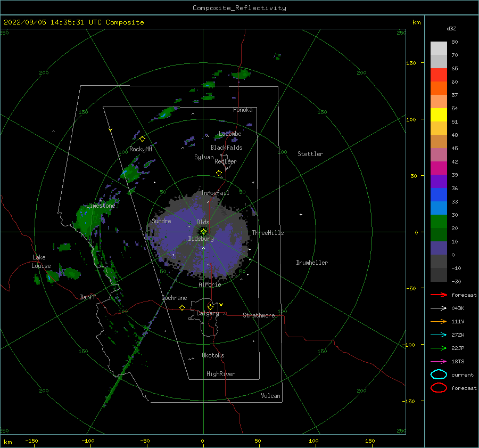The width and height of the screenshot is (479, 448).
Task: Click the red 'forecast' ellipse legend icon
Action: 439,388
